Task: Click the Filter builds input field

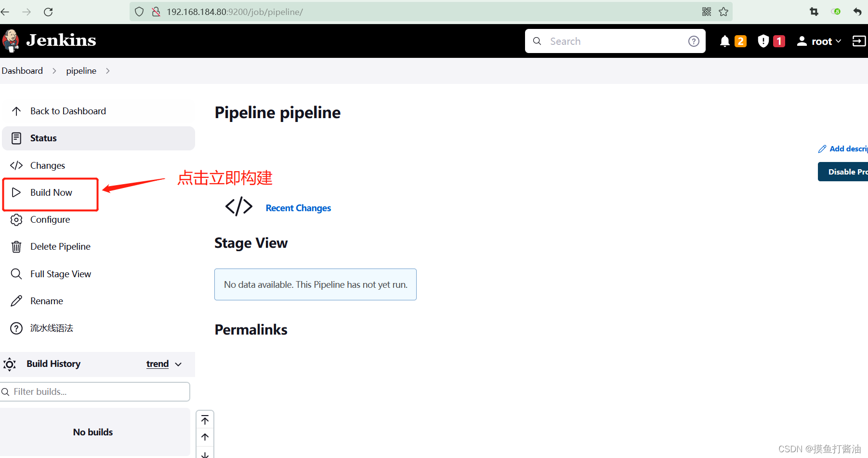Action: 95,392
